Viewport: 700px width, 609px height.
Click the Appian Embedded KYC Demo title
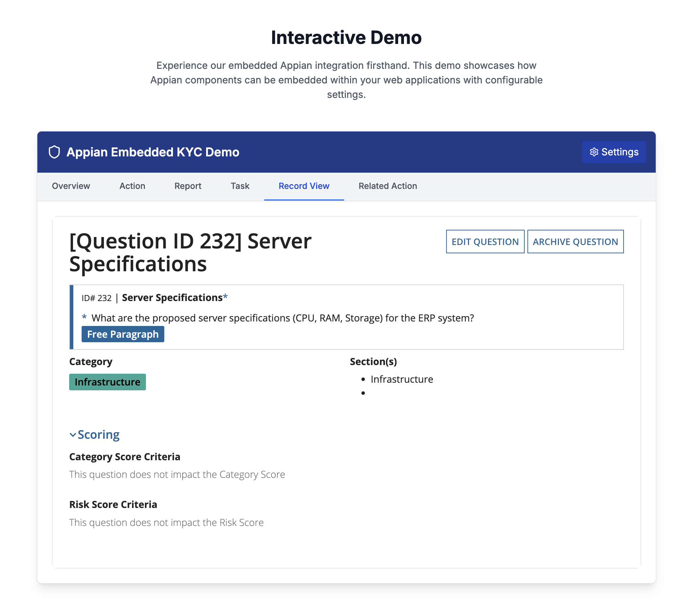pos(153,152)
